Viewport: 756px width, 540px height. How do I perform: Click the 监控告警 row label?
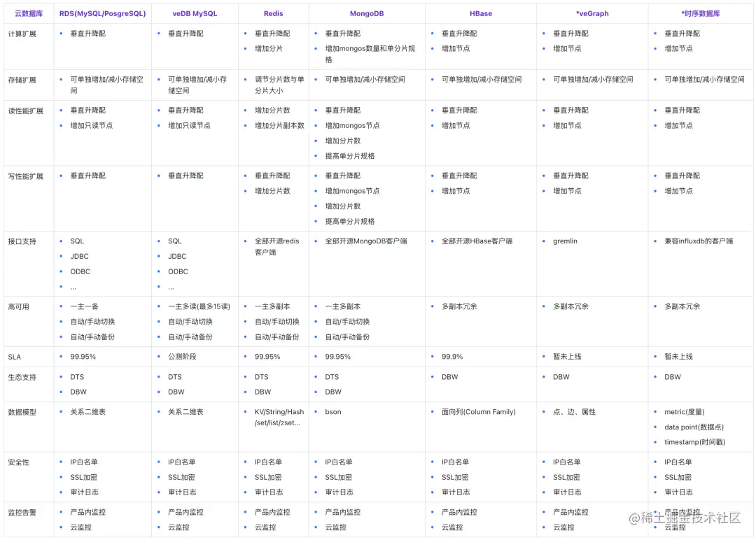click(22, 513)
